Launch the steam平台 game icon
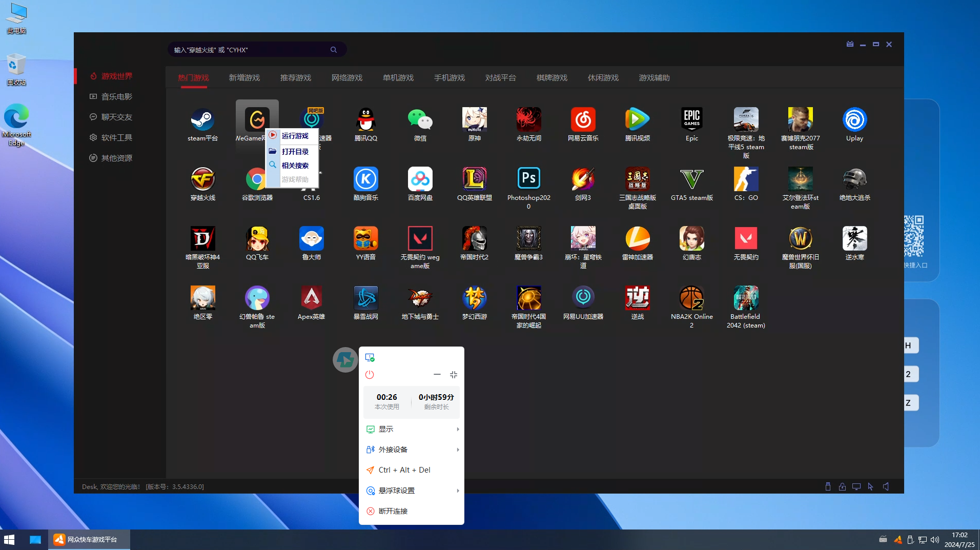 202,119
